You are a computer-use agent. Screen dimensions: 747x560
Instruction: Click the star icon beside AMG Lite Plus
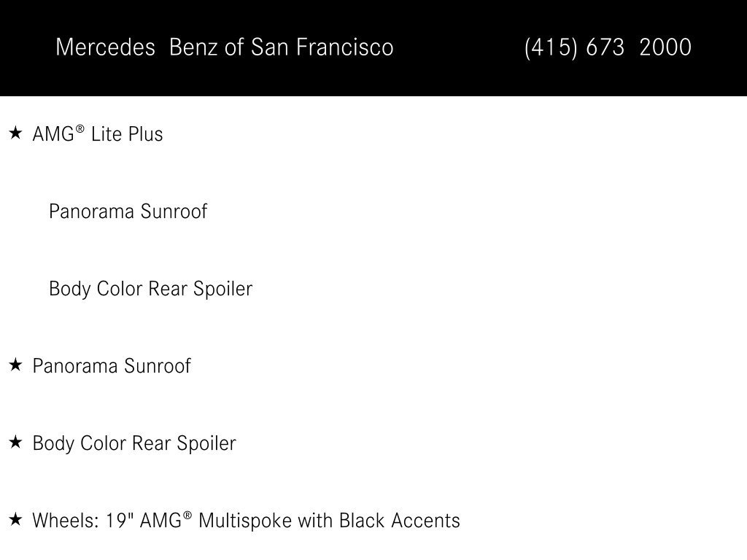coord(15,133)
